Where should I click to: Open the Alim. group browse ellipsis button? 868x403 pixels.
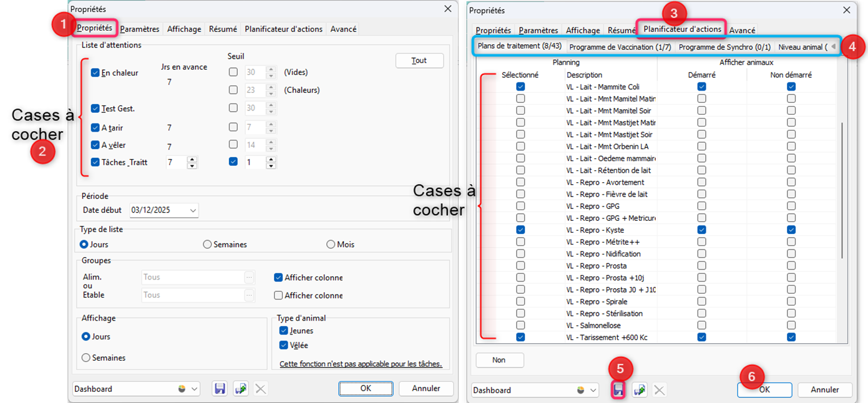250,277
